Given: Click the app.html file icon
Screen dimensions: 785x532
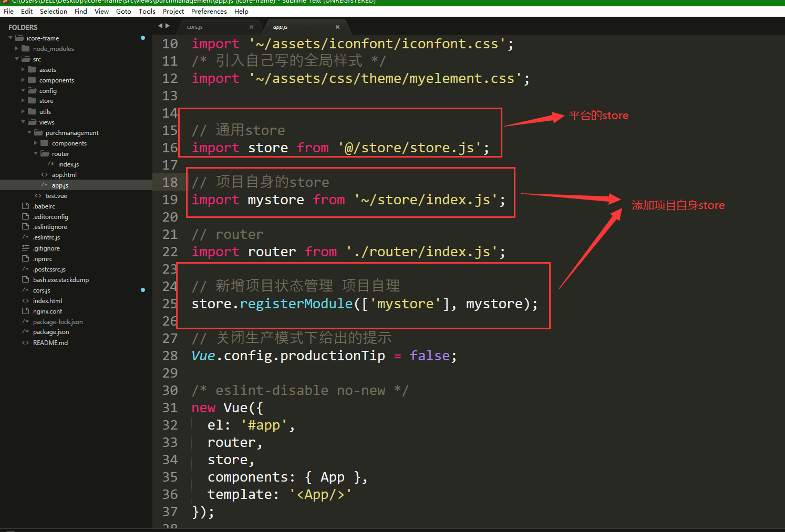Looking at the screenshot, I should 44,175.
